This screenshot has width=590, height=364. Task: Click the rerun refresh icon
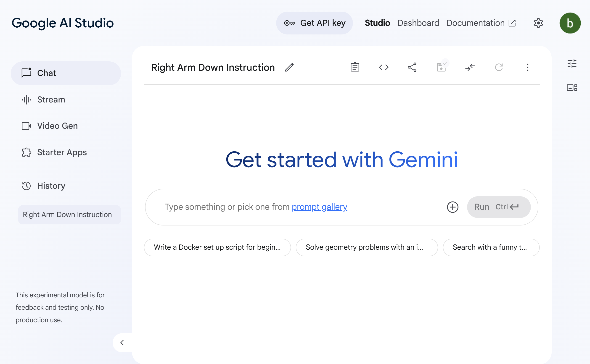coord(499,67)
